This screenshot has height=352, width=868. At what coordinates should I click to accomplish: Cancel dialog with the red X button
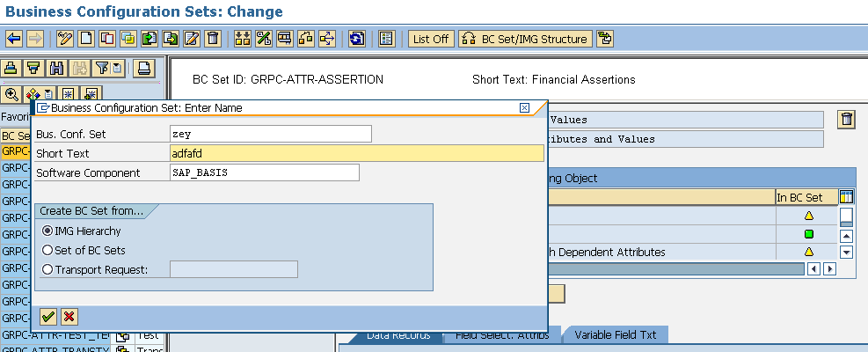pos(69,317)
